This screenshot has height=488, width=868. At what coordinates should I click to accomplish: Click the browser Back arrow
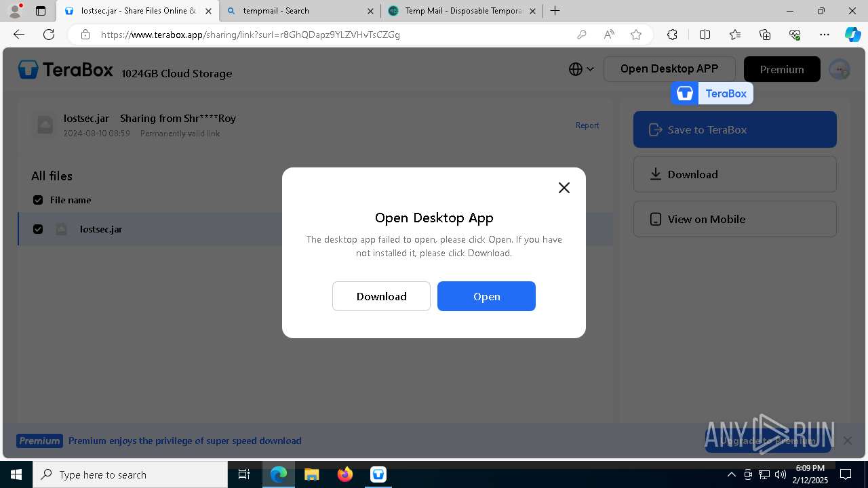coord(19,35)
